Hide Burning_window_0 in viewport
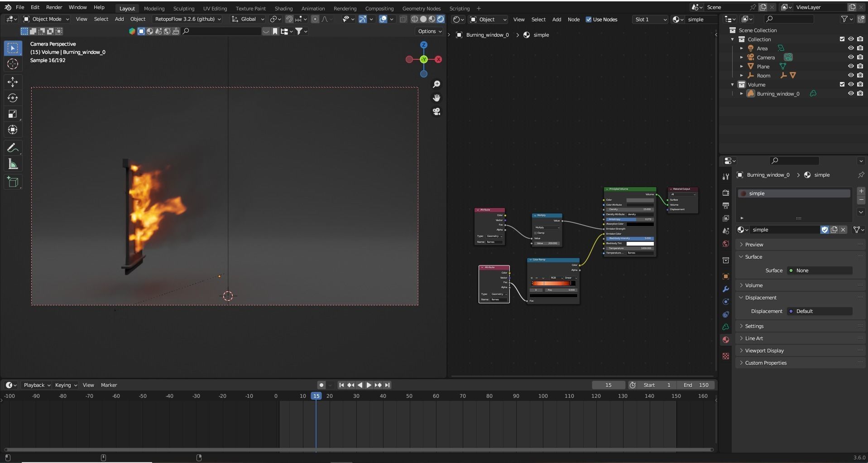This screenshot has width=868, height=463. 851,94
